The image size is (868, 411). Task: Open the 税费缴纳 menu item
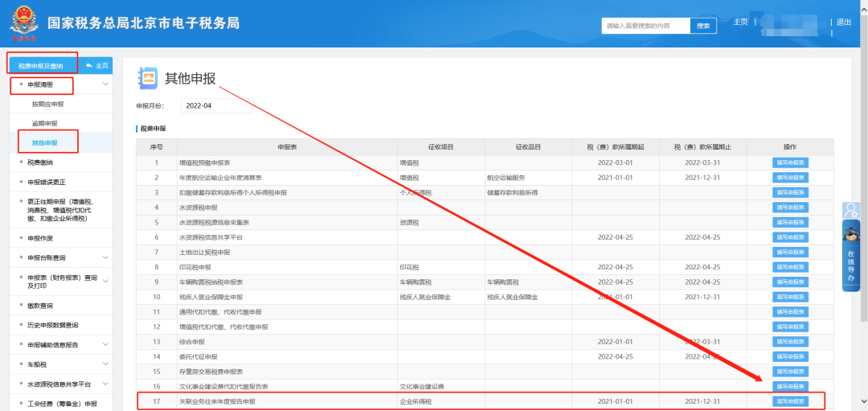tap(40, 162)
